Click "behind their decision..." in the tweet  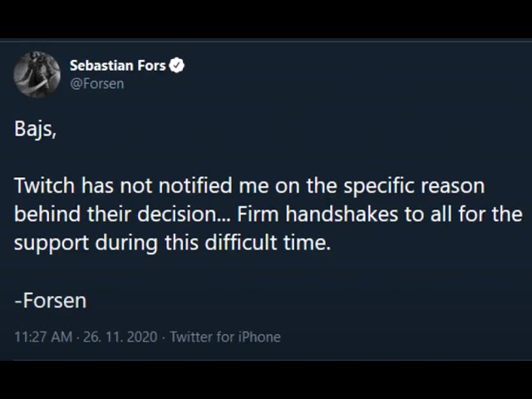click(122, 214)
